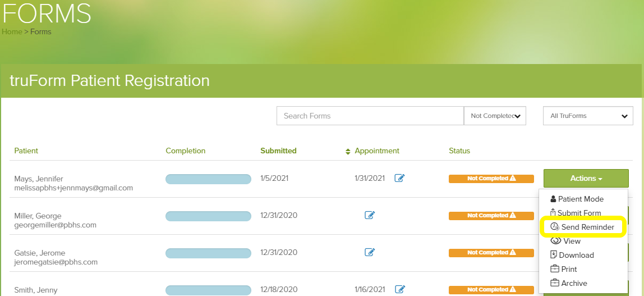Click edit appointment icon for George Miller
The width and height of the screenshot is (644, 296).
370,215
